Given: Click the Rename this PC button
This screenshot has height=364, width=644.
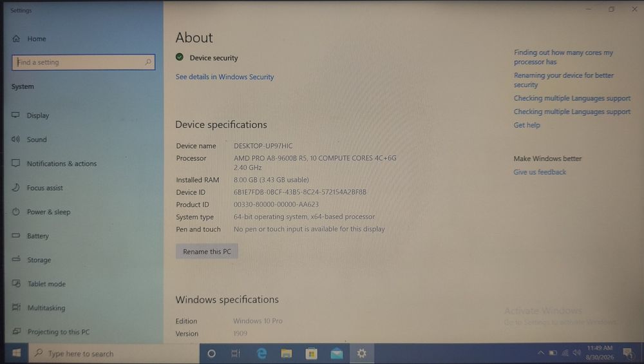Looking at the screenshot, I should click(207, 251).
